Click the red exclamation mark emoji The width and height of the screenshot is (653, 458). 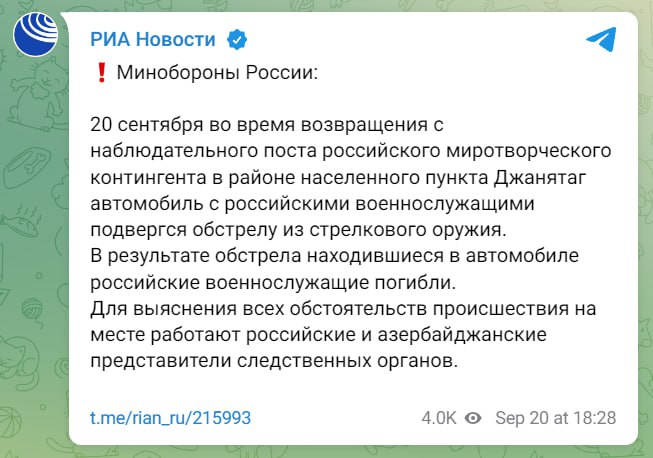(x=100, y=74)
